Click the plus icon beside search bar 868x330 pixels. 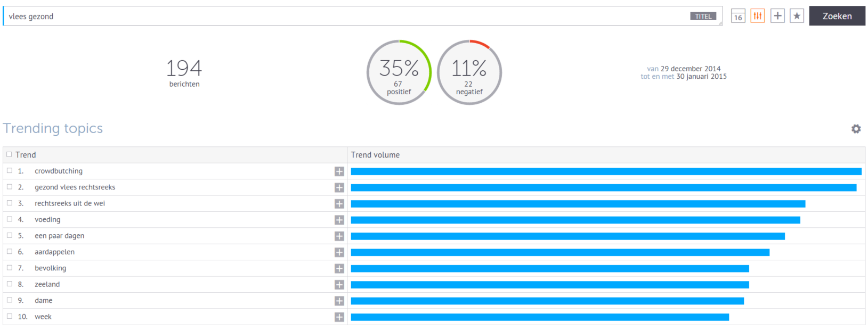(777, 16)
